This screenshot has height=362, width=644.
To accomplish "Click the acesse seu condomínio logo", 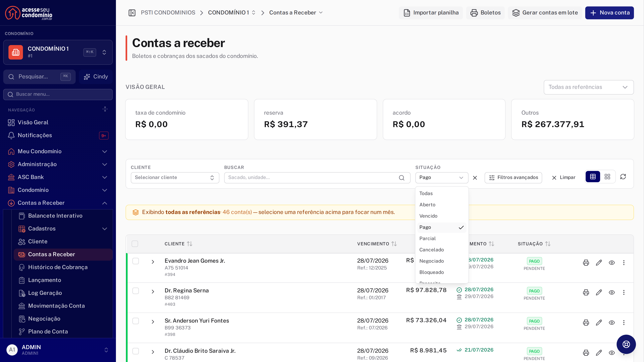I will (29, 13).
